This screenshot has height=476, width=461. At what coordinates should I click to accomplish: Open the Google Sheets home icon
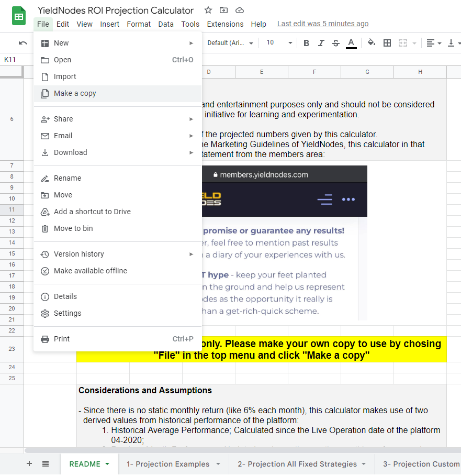click(x=19, y=16)
